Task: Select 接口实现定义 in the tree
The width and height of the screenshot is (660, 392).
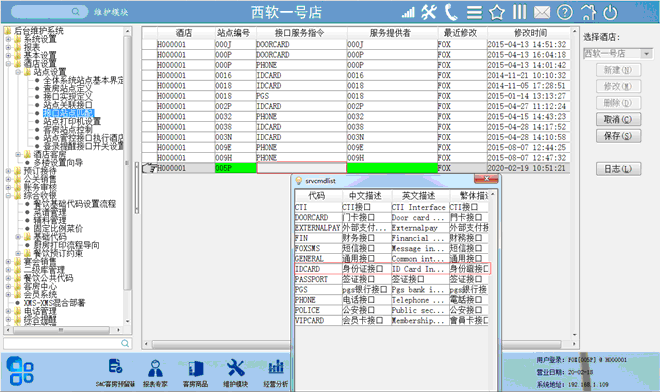Action: tap(67, 96)
